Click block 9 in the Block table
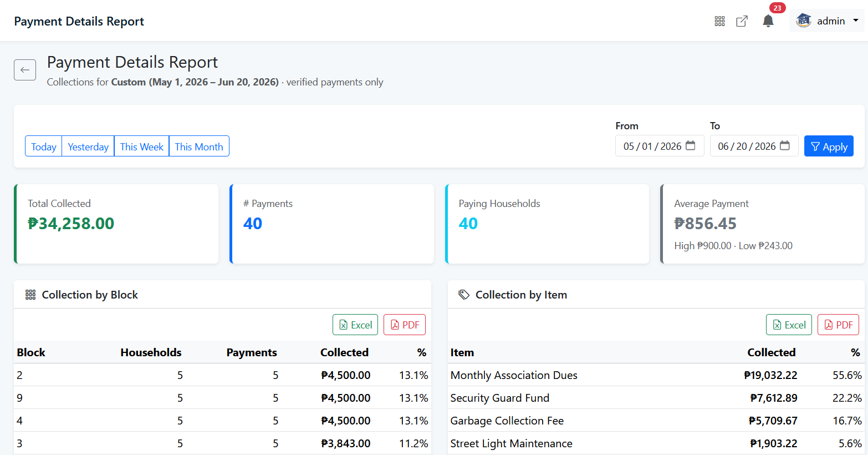 click(20, 398)
